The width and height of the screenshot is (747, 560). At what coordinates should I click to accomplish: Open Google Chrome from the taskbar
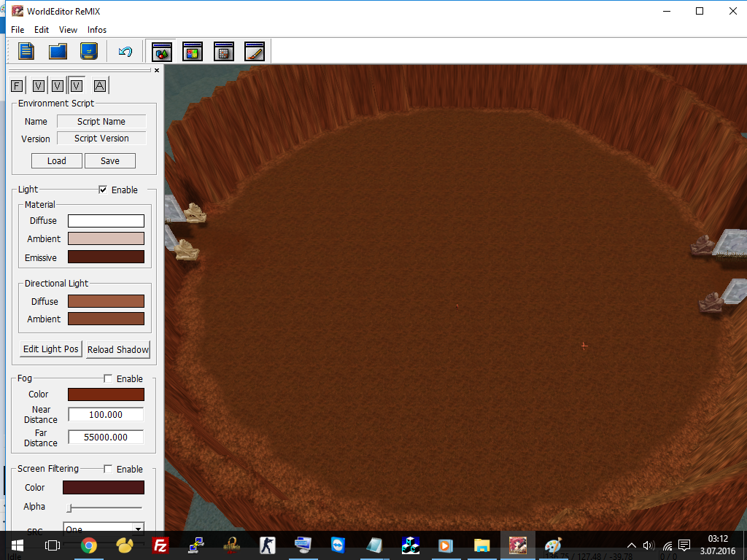pos(88,545)
